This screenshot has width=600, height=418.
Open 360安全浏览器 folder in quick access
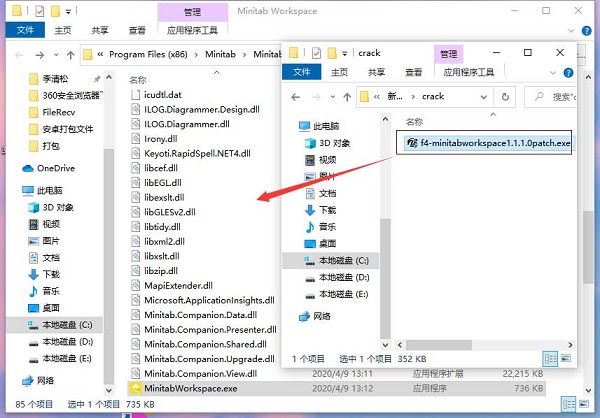point(65,95)
